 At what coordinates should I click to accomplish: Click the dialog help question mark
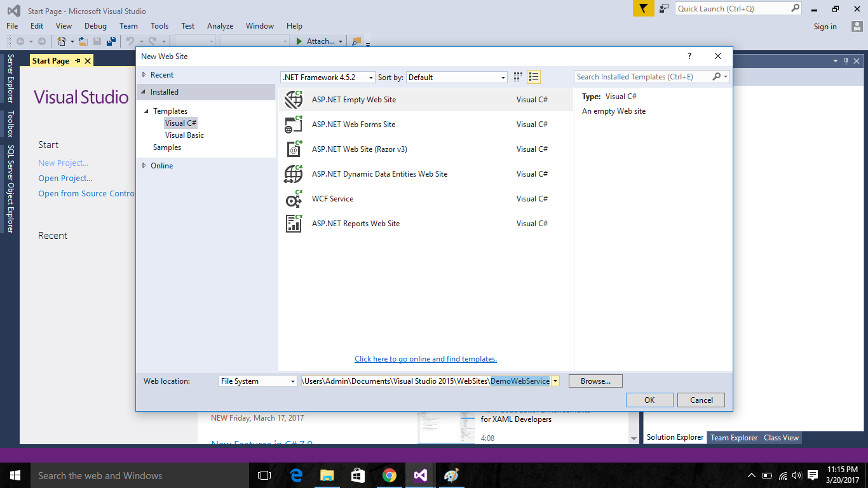(689, 56)
